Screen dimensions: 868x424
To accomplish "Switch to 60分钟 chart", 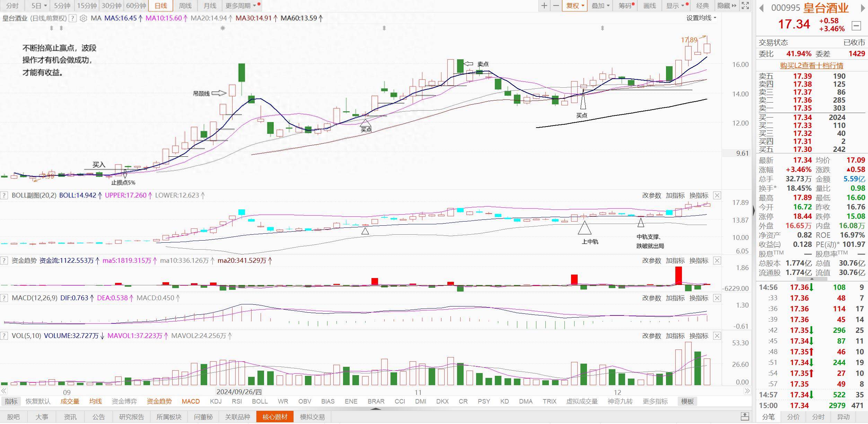I will [136, 6].
